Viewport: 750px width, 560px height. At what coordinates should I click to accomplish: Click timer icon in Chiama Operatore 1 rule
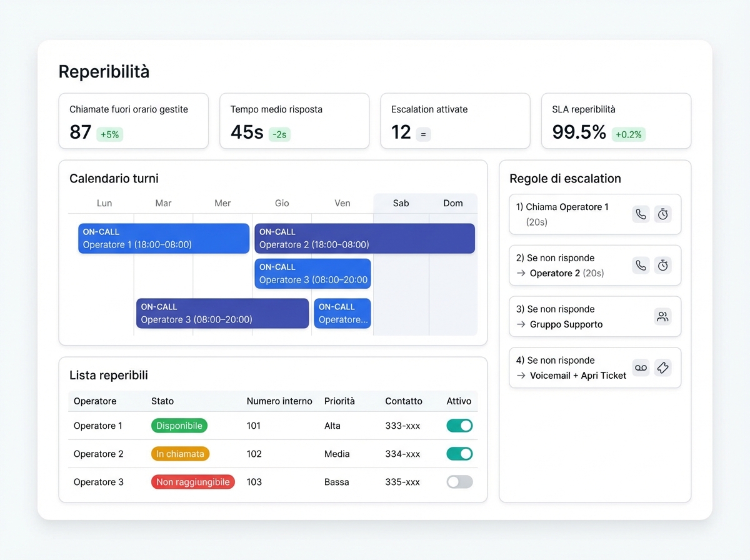pyautogui.click(x=663, y=214)
